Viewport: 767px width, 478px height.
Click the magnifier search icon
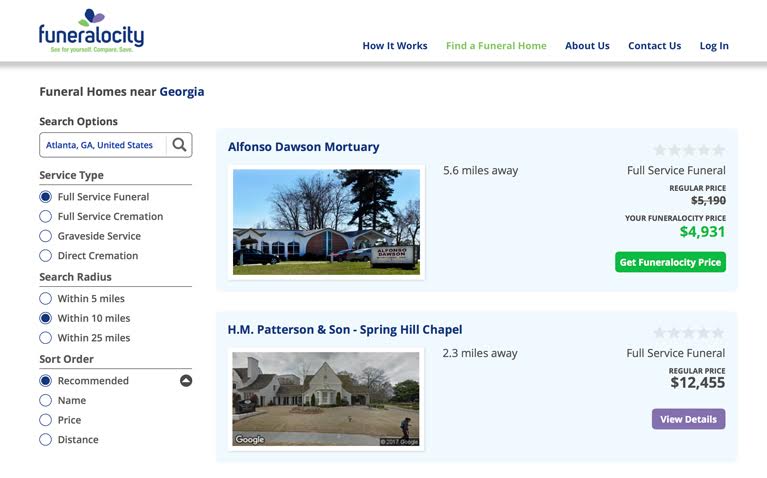click(179, 145)
